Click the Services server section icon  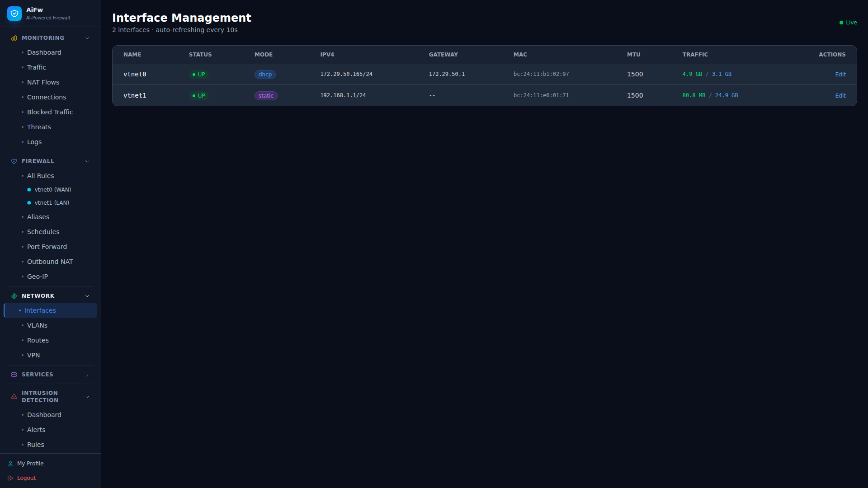pos(14,375)
